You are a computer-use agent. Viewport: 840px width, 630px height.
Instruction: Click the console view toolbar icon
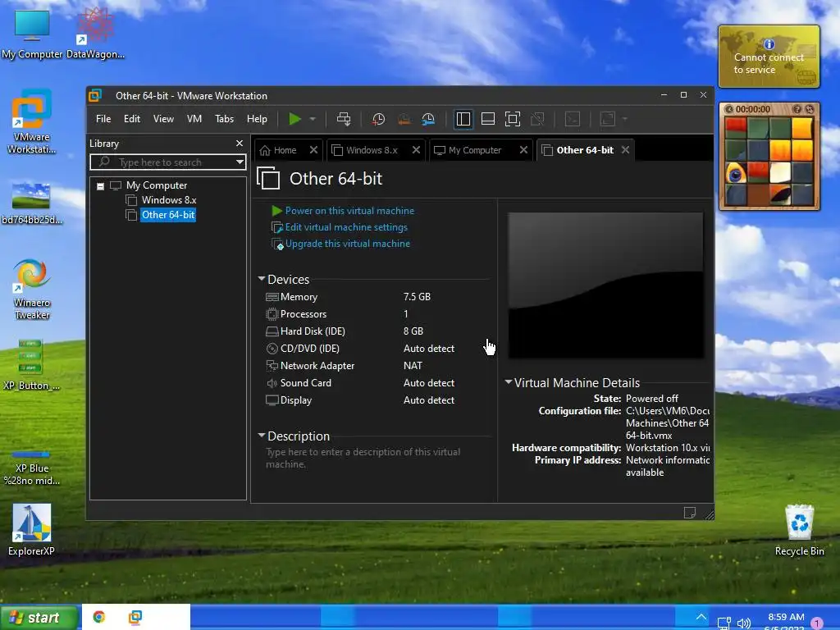[572, 119]
